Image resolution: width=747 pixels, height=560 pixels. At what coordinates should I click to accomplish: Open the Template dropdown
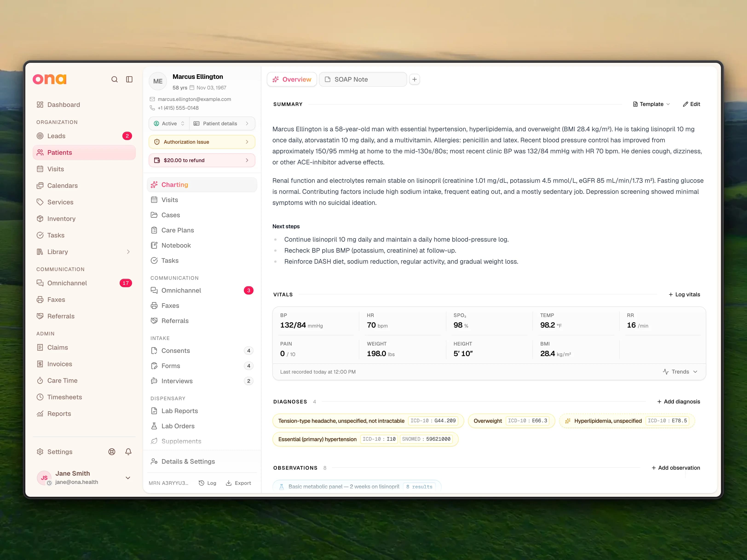(x=652, y=104)
